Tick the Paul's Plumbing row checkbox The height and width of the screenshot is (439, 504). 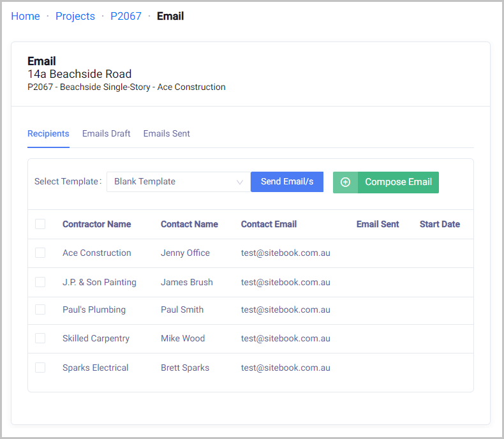[40, 309]
